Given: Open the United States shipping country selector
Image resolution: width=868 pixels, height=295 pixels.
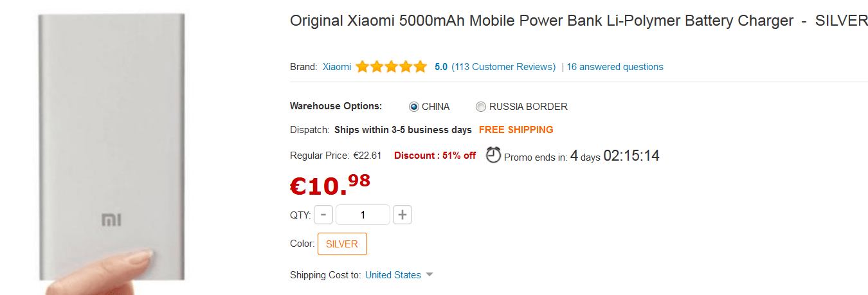Looking at the screenshot, I should [x=393, y=275].
